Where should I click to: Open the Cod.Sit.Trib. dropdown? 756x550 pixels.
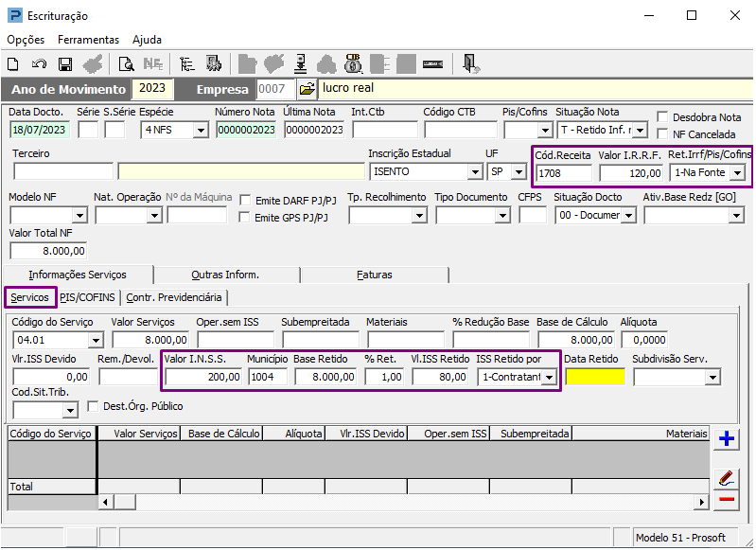point(70,411)
